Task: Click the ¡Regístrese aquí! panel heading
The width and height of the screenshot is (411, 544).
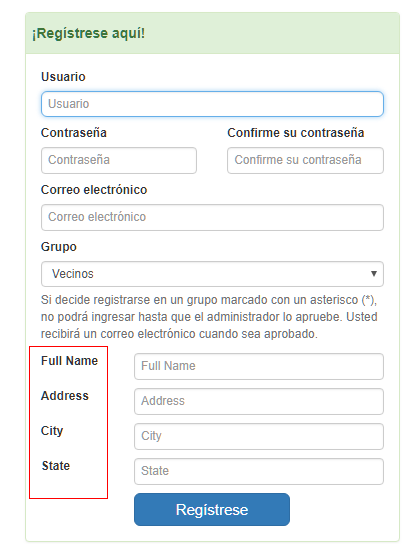Action: click(x=88, y=33)
